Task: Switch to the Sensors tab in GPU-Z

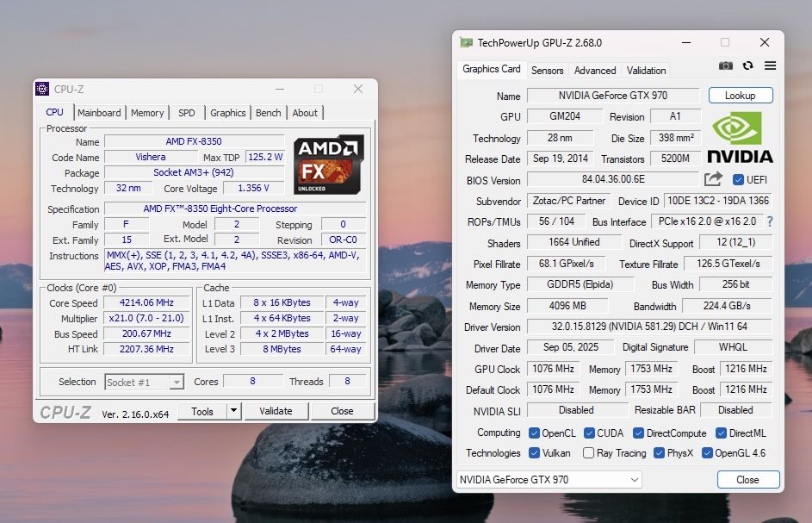Action: point(548,71)
